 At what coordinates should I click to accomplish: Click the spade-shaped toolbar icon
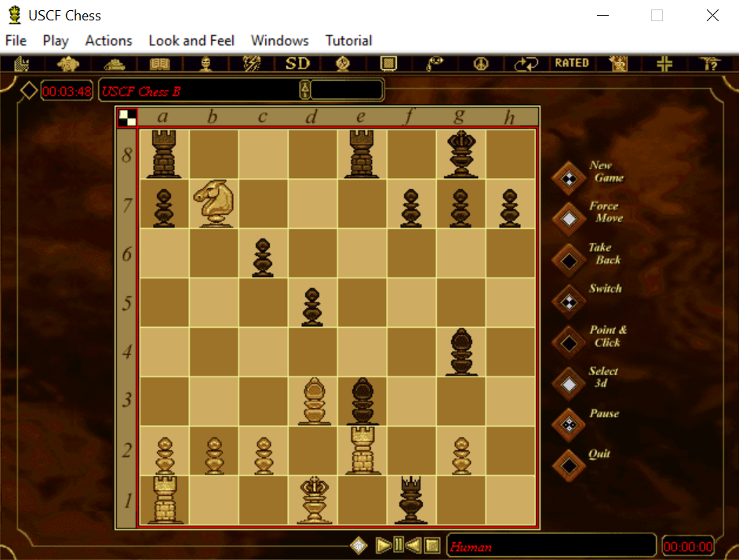pyautogui.click(x=68, y=64)
